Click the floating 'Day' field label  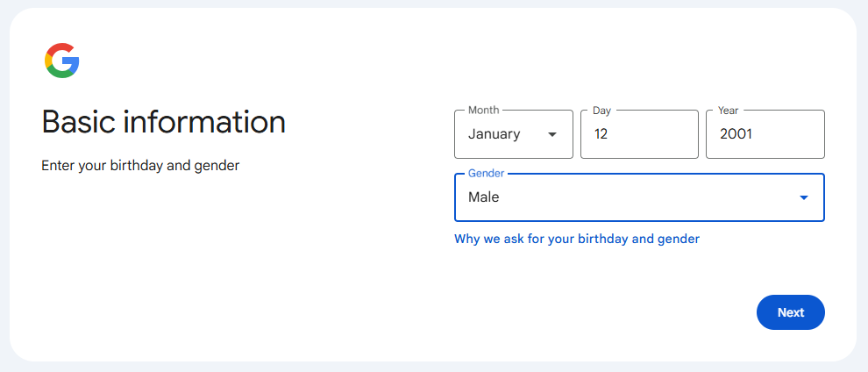[601, 111]
